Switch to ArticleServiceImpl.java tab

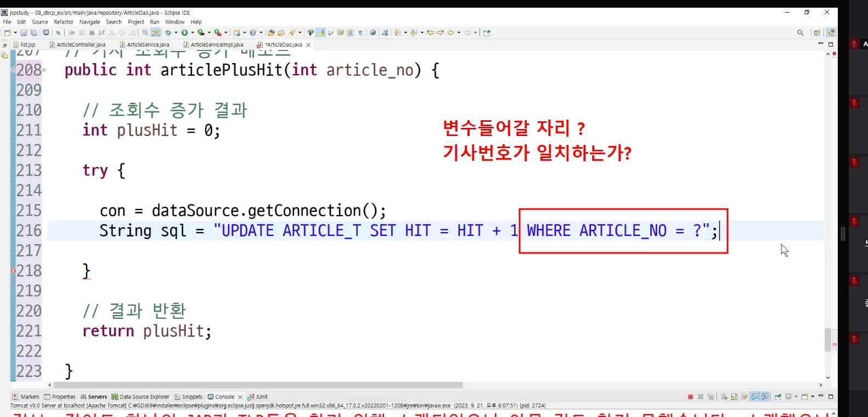pos(214,45)
